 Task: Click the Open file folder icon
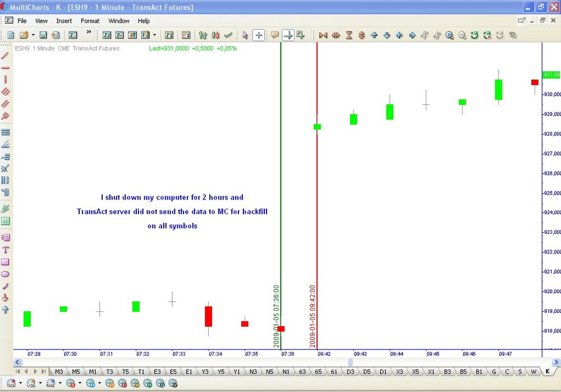click(24, 35)
